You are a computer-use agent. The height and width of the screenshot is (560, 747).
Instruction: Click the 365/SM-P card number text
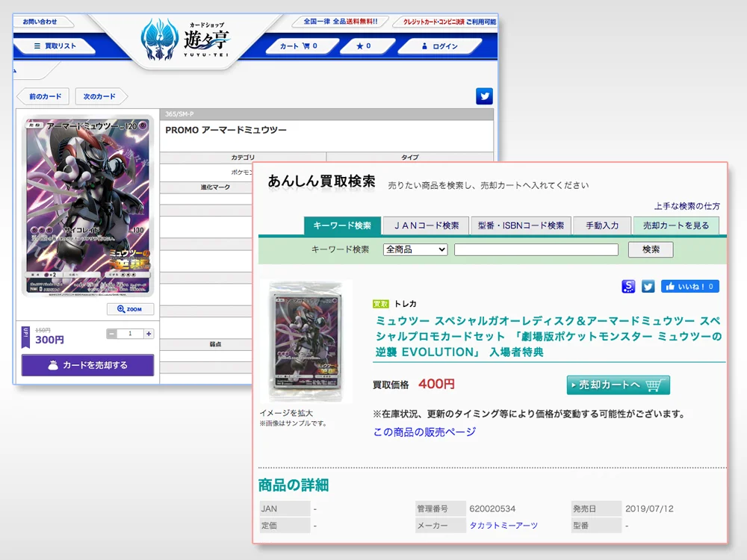(x=179, y=114)
